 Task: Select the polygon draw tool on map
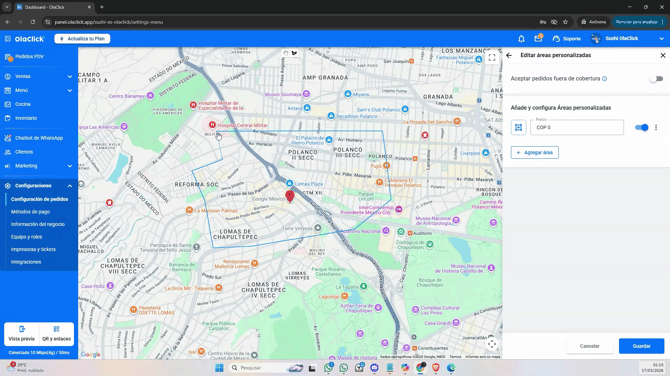coord(294,53)
